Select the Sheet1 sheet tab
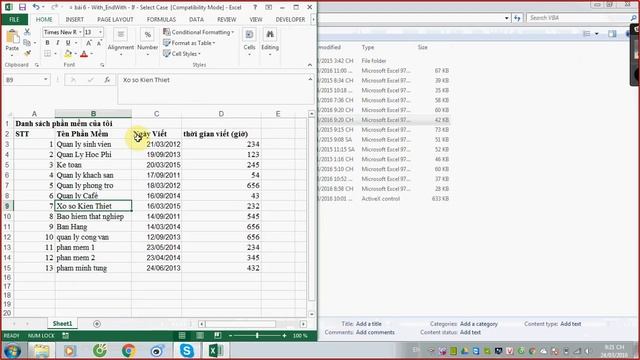 62,324
